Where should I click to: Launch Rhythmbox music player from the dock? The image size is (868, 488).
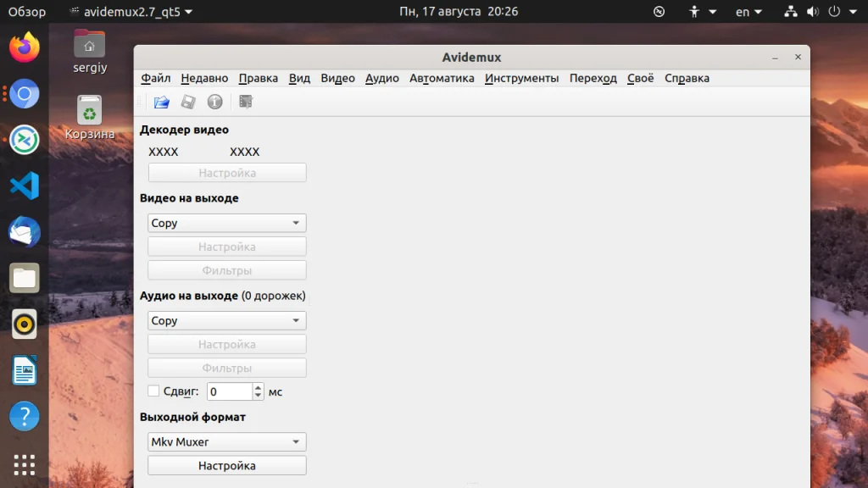click(25, 324)
